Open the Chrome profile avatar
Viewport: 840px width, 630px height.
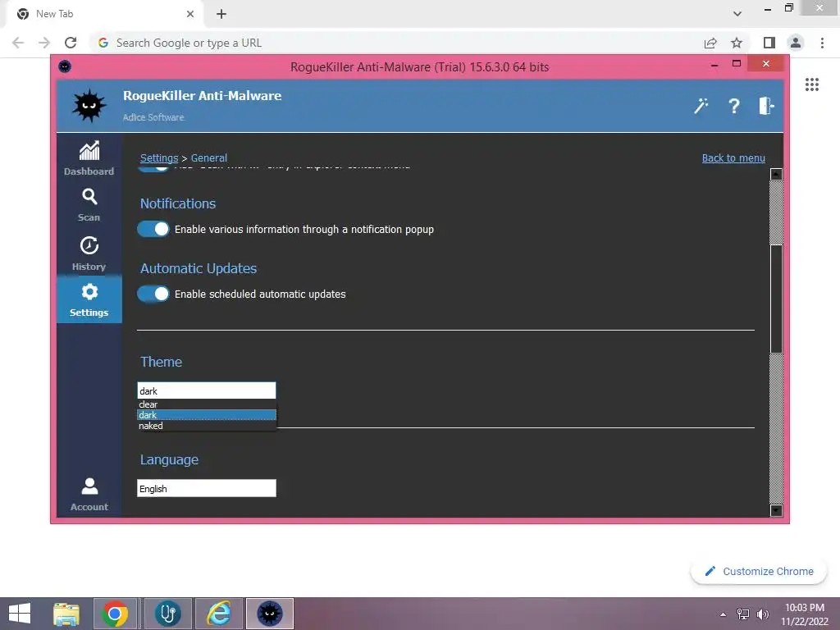coord(796,43)
